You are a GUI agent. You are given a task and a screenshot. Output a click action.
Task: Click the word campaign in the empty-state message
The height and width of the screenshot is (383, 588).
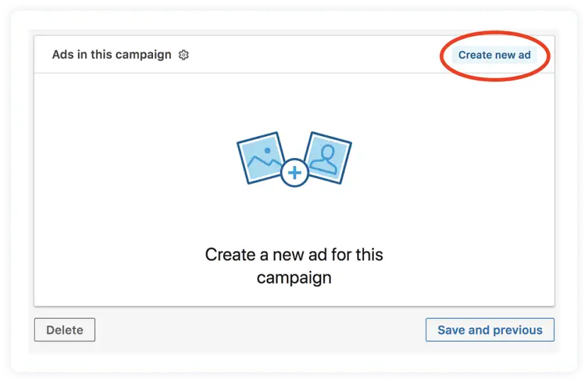tap(294, 278)
